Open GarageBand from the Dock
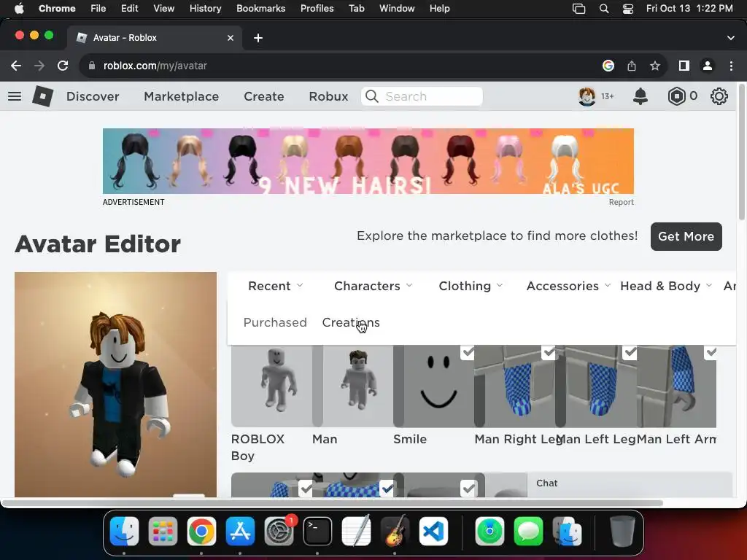 coord(395,531)
